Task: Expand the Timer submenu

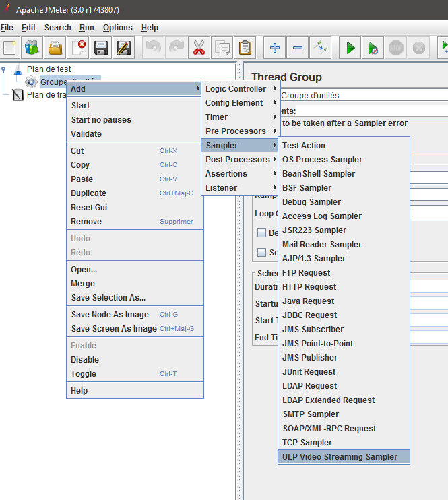Action: coord(241,117)
